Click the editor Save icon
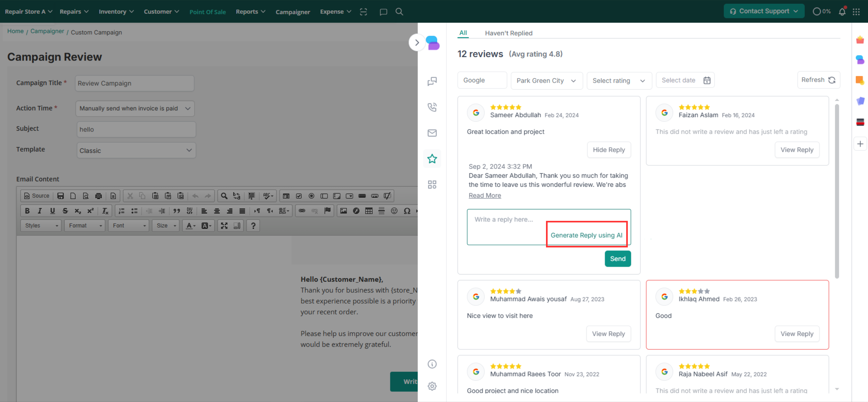This screenshot has width=868, height=402. click(x=61, y=196)
